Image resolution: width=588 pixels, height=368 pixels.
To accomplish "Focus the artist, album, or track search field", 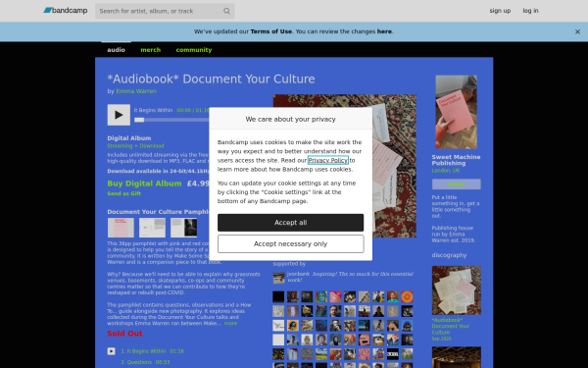I will pyautogui.click(x=165, y=11).
